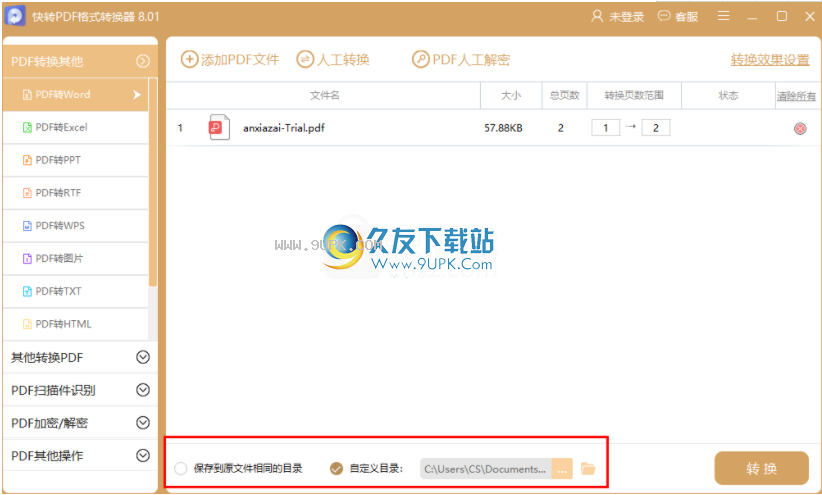Click the app logo icon in title bar
The width and height of the screenshot is (822, 495).
[x=15, y=16]
